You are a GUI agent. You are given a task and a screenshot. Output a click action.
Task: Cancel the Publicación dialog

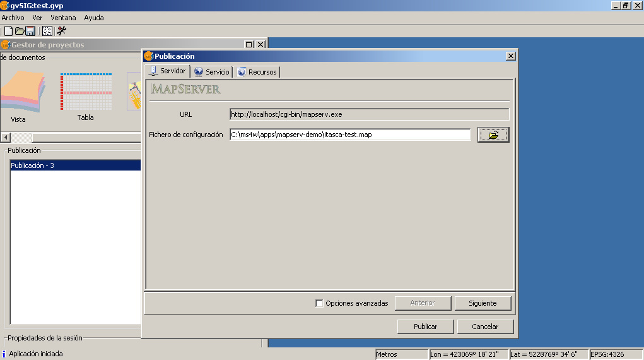(x=485, y=327)
